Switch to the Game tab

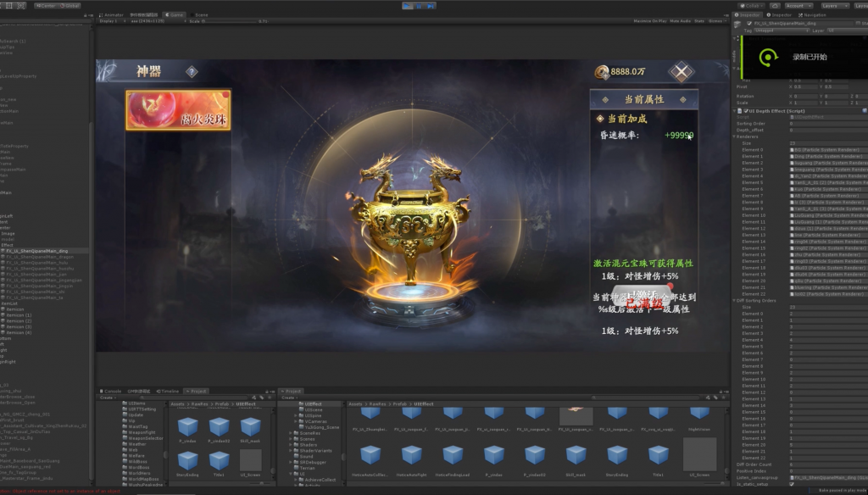(175, 15)
